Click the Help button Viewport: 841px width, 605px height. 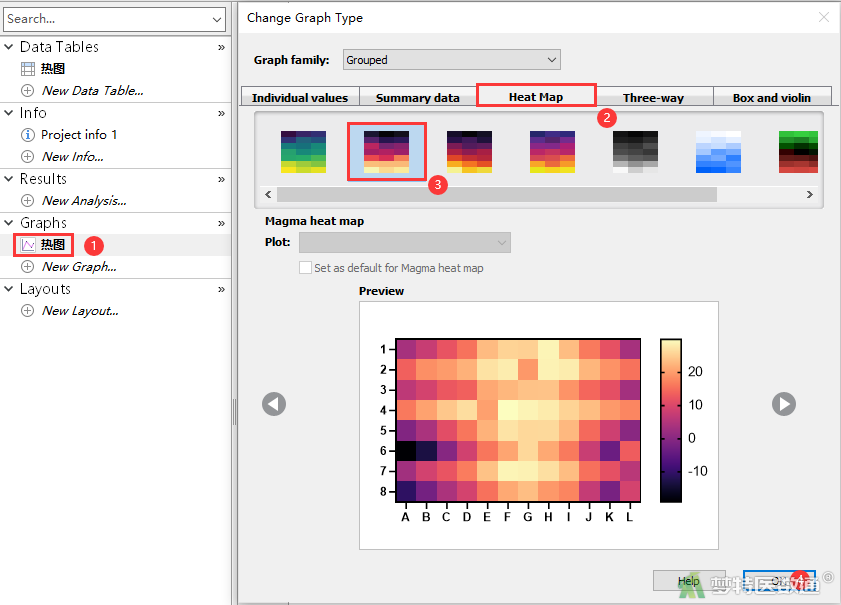tap(689, 581)
